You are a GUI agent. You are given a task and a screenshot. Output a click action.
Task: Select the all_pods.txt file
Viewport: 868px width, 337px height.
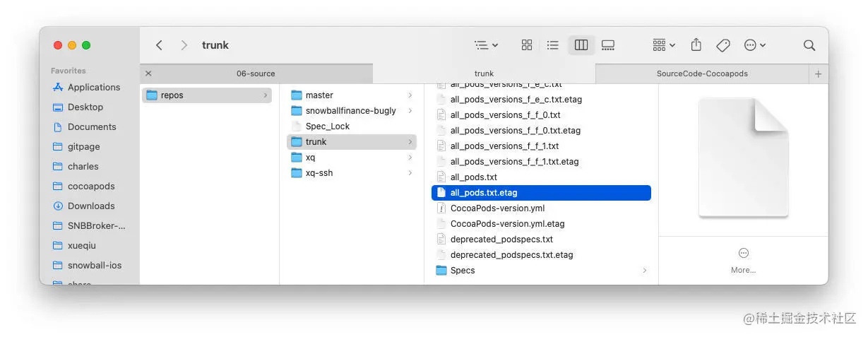541,177
